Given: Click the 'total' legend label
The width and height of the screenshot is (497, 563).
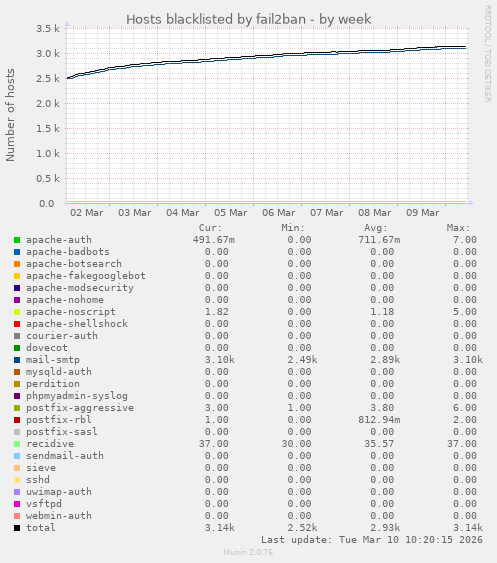Looking at the screenshot, I should click(41, 528).
